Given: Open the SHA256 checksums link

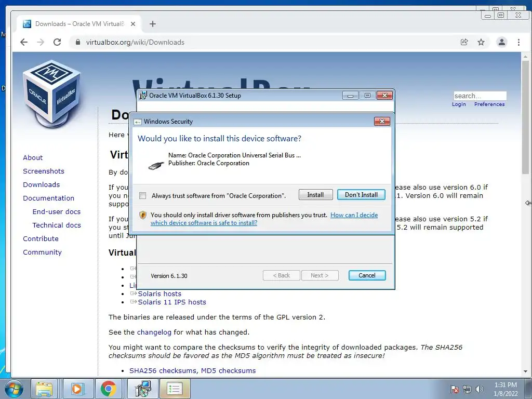Looking at the screenshot, I should click(x=164, y=370).
